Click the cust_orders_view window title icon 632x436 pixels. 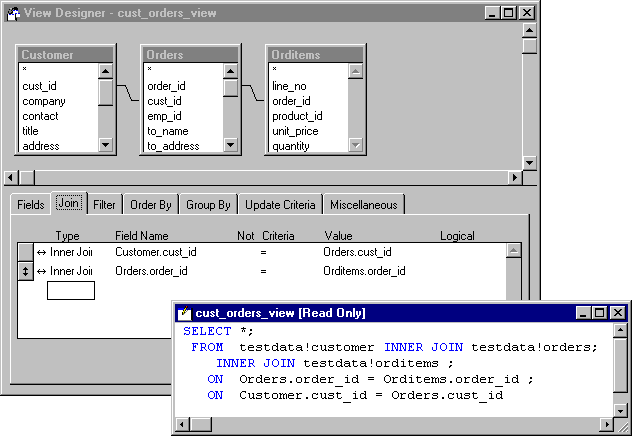click(x=184, y=313)
